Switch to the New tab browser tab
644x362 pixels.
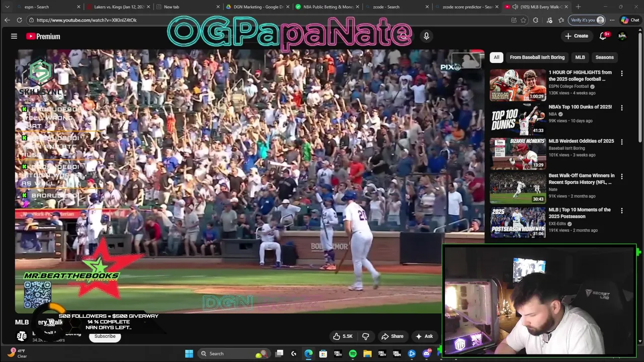[187, 7]
